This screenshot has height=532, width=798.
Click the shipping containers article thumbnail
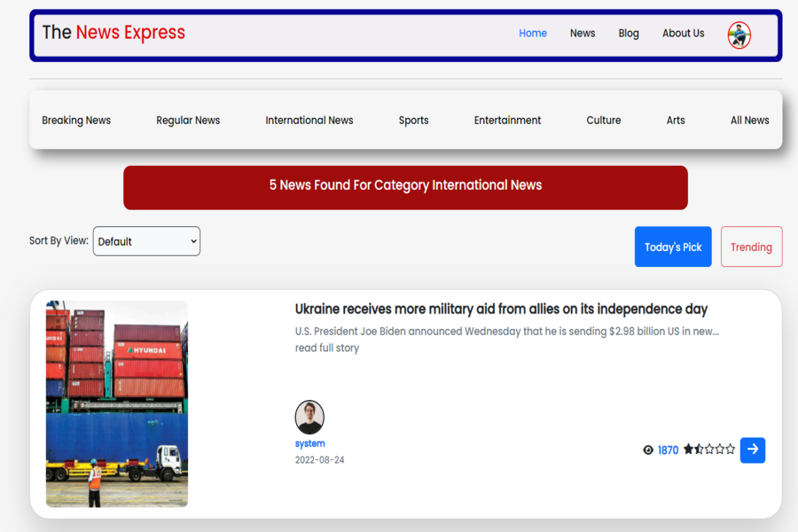tap(117, 404)
